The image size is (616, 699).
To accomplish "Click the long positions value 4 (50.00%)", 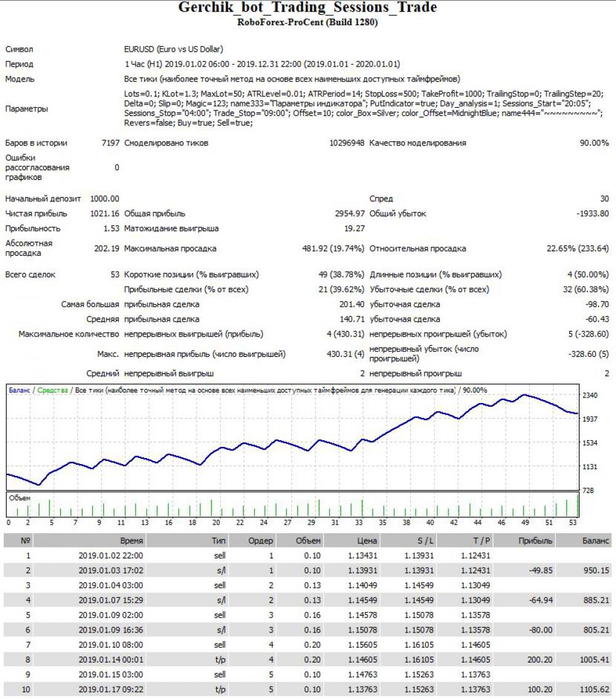I will pos(588,275).
